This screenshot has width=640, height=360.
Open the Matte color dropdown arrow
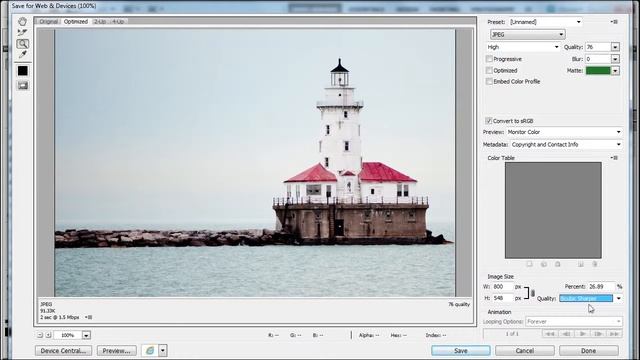click(x=615, y=71)
